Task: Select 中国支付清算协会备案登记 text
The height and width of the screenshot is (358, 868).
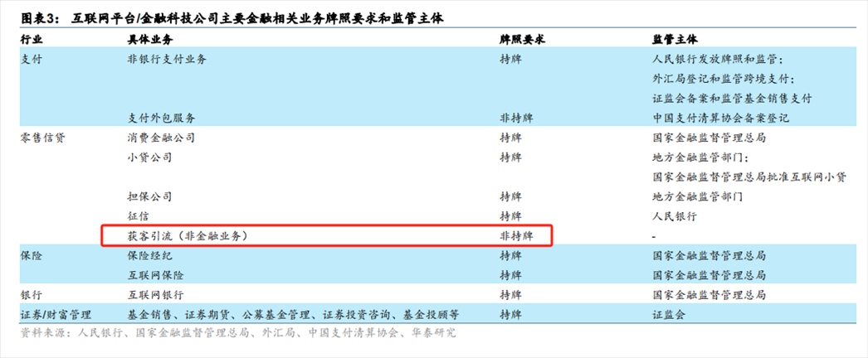Action: click(719, 118)
